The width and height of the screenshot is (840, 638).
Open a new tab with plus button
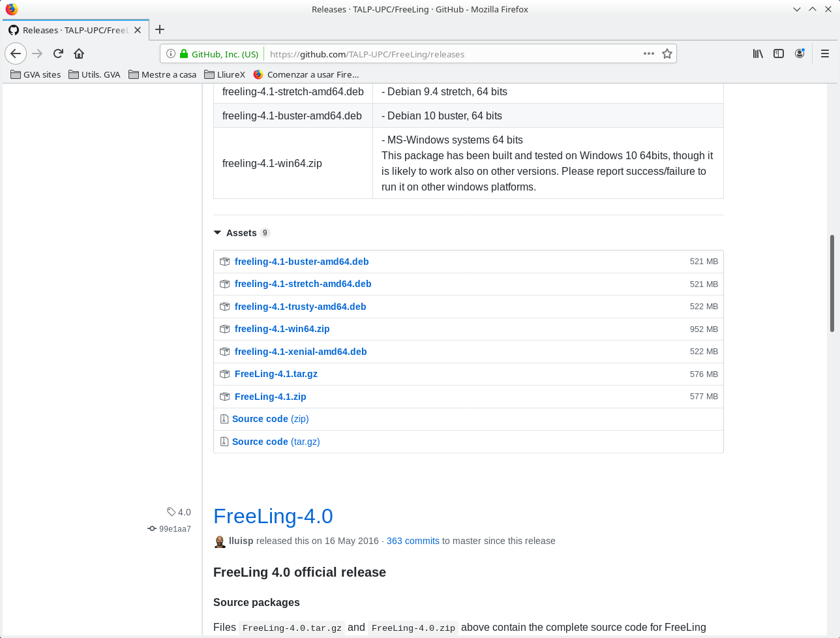(160, 29)
